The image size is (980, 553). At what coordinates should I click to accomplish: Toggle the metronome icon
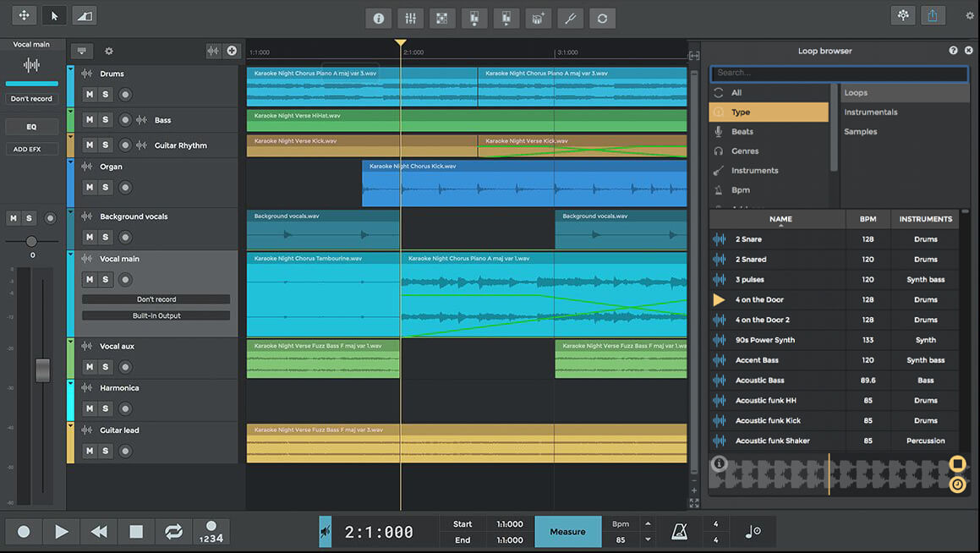click(680, 532)
